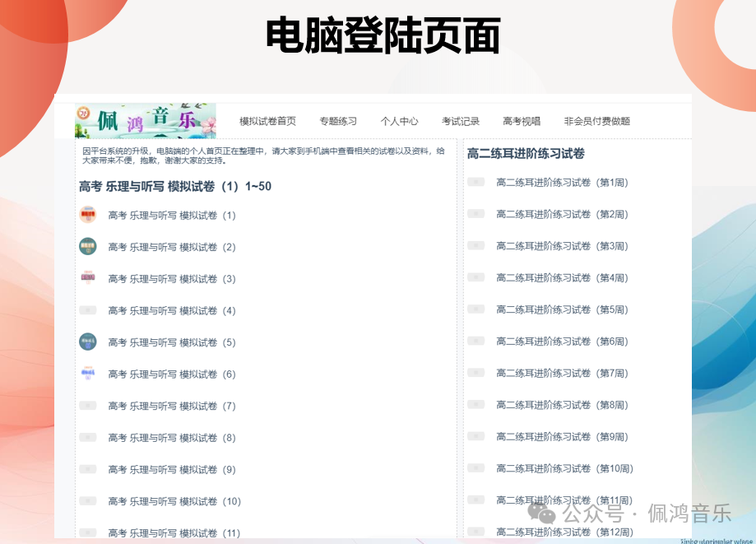Click placeholder icon beside 第9周 试卷
This screenshot has height=544, width=756.
475,436
